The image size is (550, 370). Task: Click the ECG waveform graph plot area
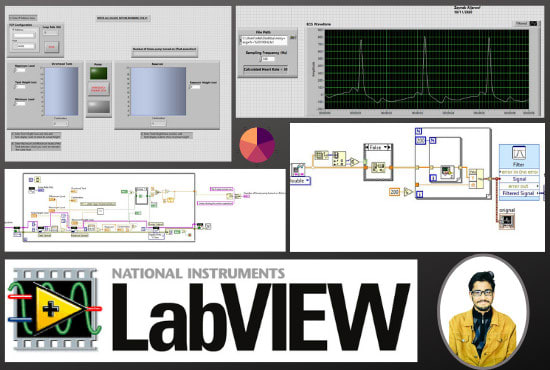(x=427, y=69)
